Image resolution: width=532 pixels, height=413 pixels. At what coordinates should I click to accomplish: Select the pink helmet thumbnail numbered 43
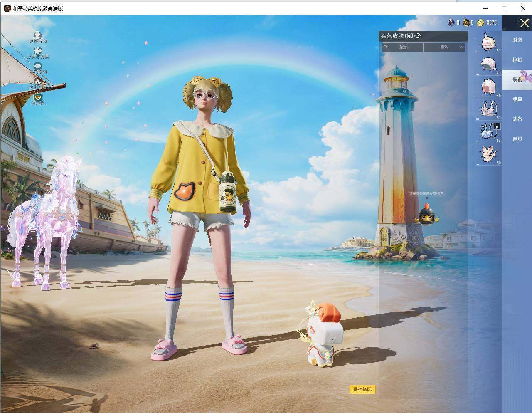coord(489,64)
